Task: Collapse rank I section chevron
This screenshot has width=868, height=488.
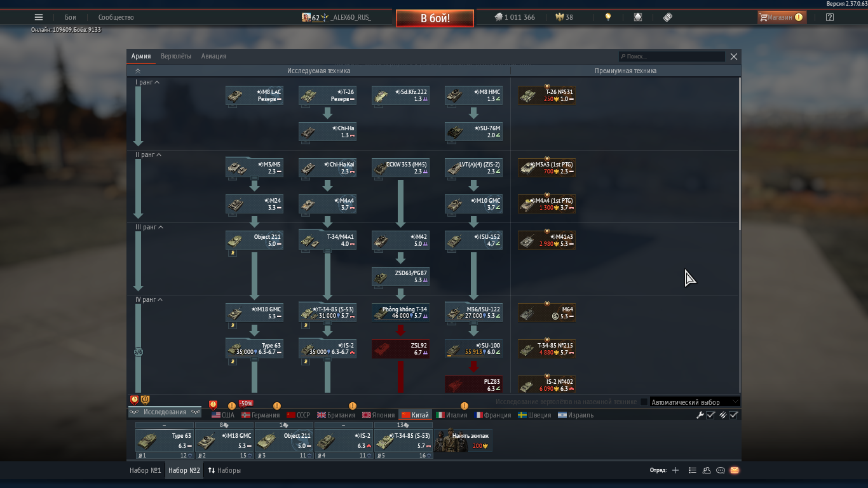Action: click(x=157, y=83)
